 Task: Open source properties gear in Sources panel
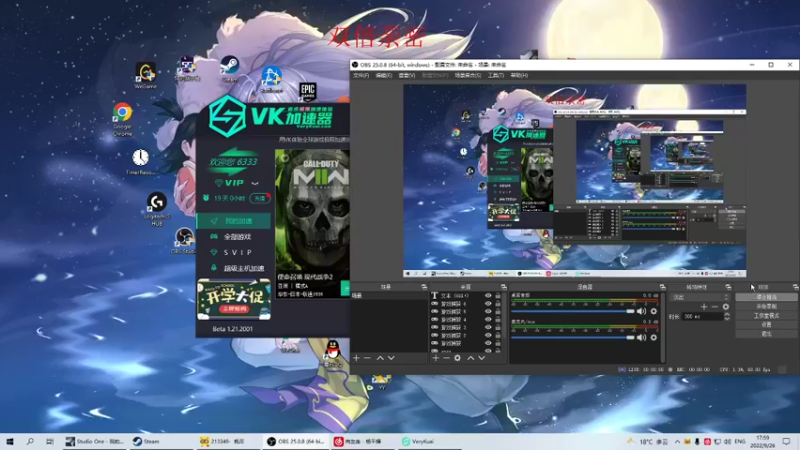click(458, 358)
